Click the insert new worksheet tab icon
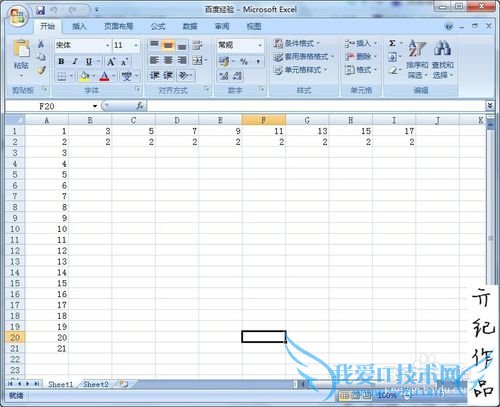 pyautogui.click(x=124, y=384)
